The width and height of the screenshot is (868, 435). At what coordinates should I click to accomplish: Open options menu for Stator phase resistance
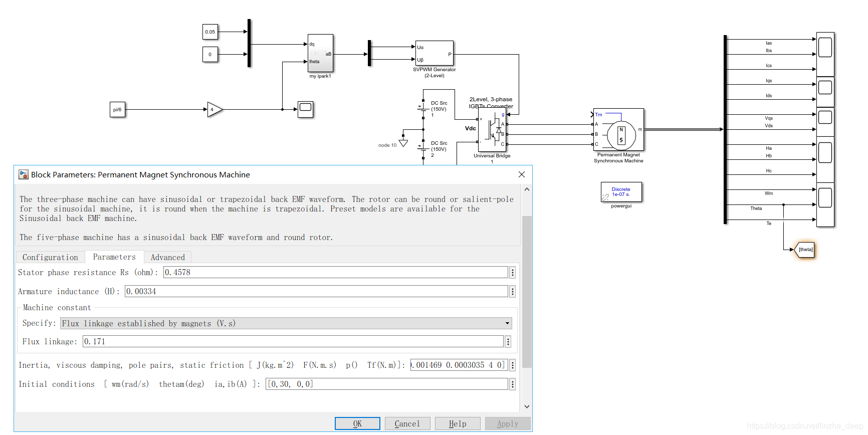(x=513, y=272)
